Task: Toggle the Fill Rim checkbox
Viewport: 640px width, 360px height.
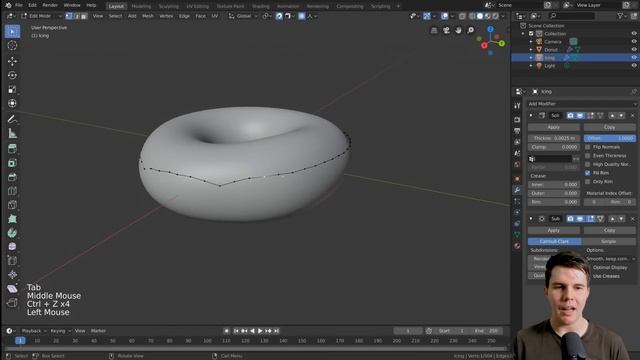Action: 588,173
